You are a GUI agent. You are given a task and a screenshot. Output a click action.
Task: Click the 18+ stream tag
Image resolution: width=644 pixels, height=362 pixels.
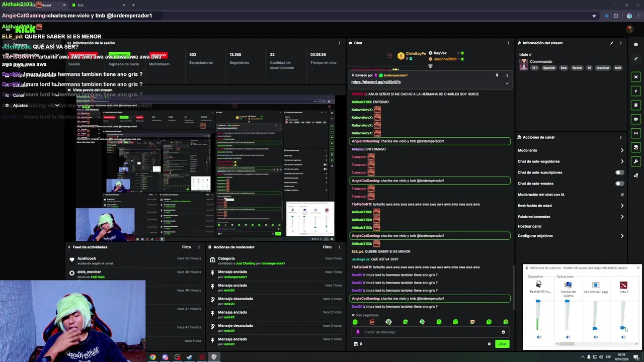pyautogui.click(x=535, y=68)
